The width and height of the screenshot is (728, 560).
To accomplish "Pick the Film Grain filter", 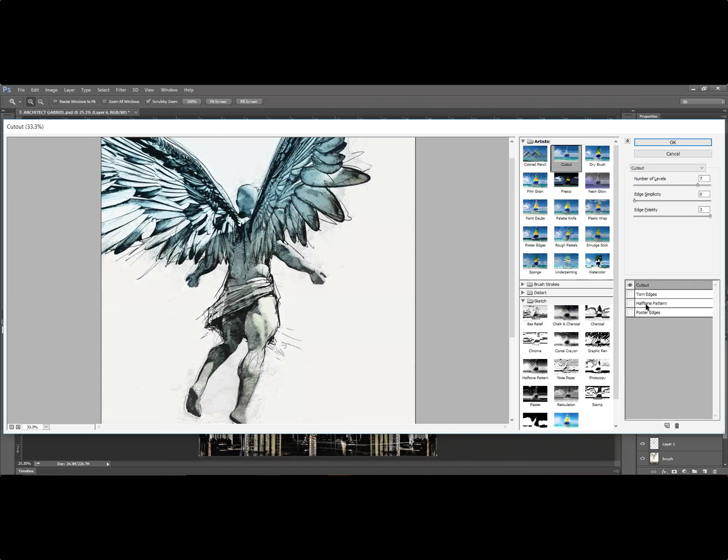I will 535,183.
